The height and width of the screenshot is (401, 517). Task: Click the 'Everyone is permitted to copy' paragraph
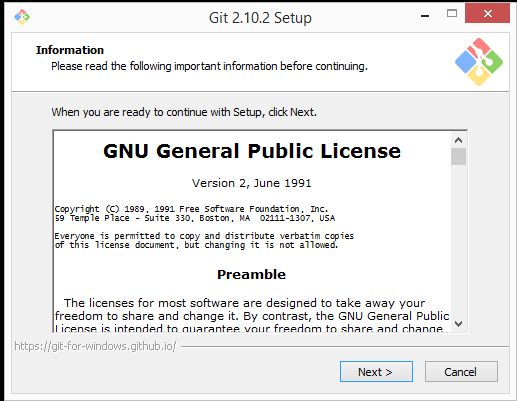click(x=204, y=240)
